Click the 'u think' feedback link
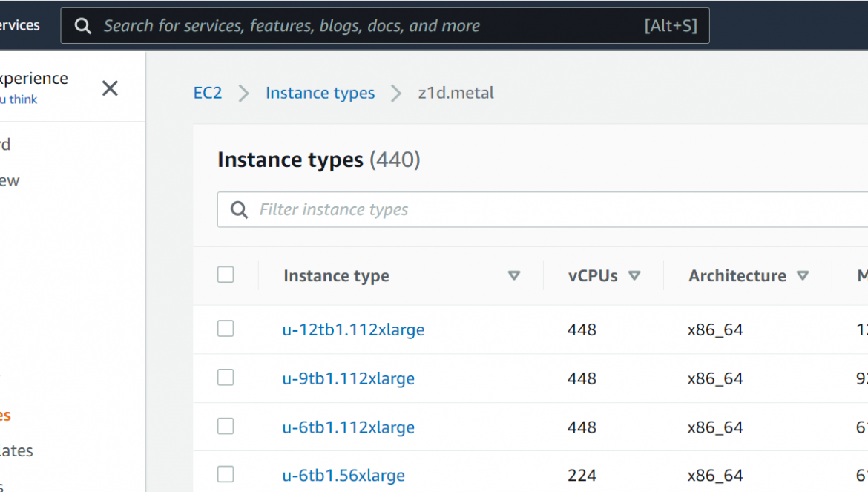 [19, 99]
